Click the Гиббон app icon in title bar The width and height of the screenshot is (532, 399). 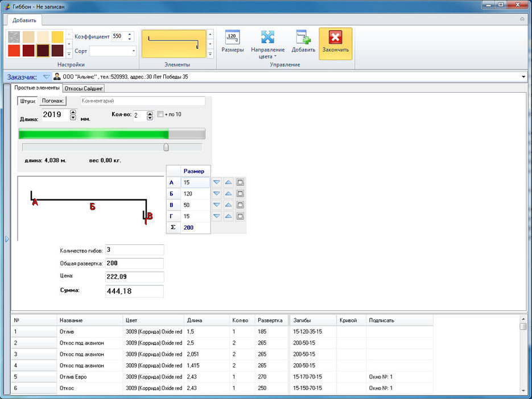coord(7,6)
